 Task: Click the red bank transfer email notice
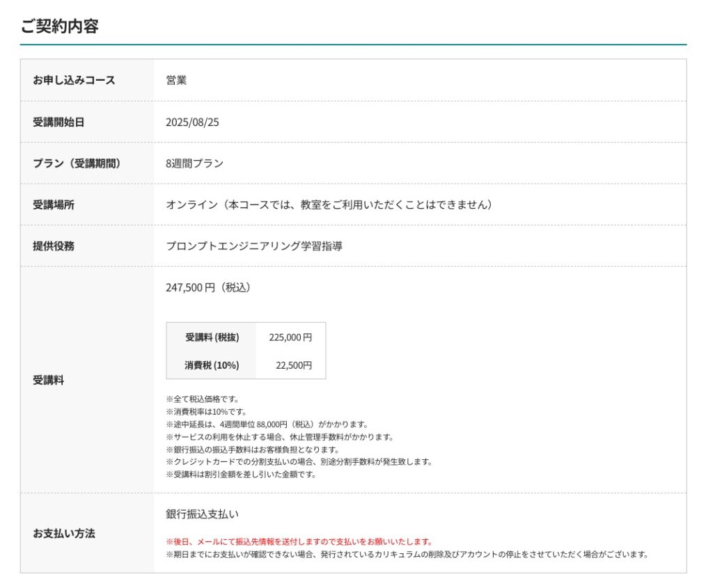pyautogui.click(x=299, y=541)
